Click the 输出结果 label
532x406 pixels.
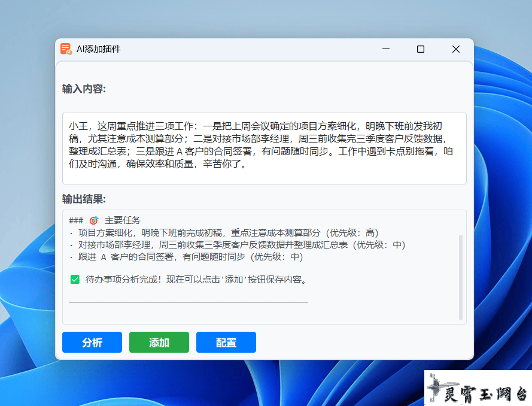pyautogui.click(x=84, y=199)
